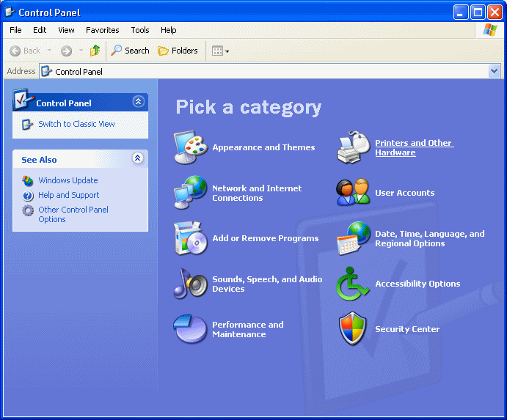507x420 pixels.
Task: Collapse the See Also sidebar section
Action: (x=138, y=159)
